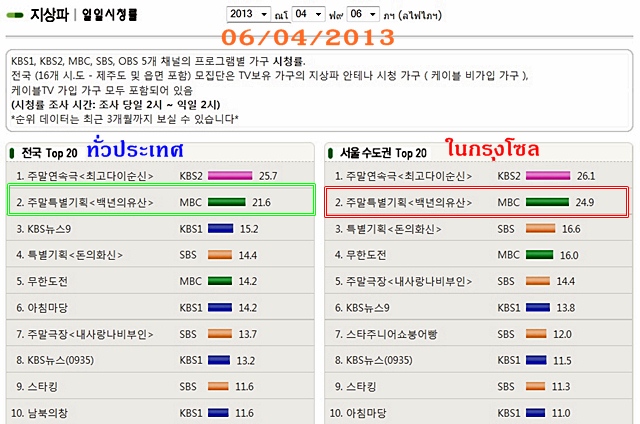Select Seoul row 7 스타주니어쇼붕어빵

(478, 334)
